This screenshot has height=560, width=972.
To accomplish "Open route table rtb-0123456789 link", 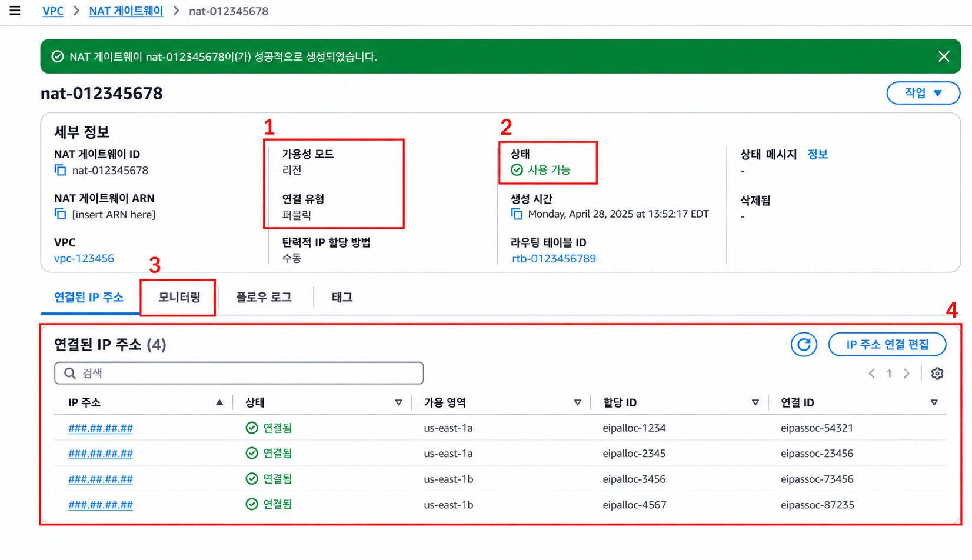I will coord(554,258).
